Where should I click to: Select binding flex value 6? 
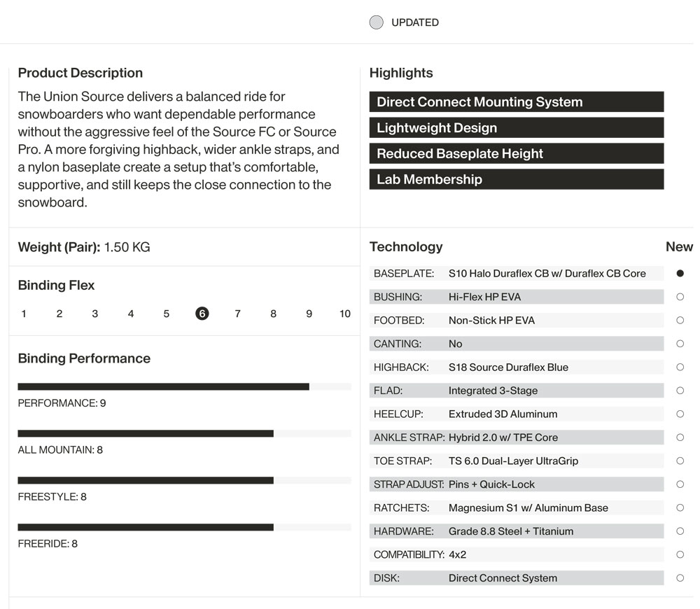tap(202, 314)
